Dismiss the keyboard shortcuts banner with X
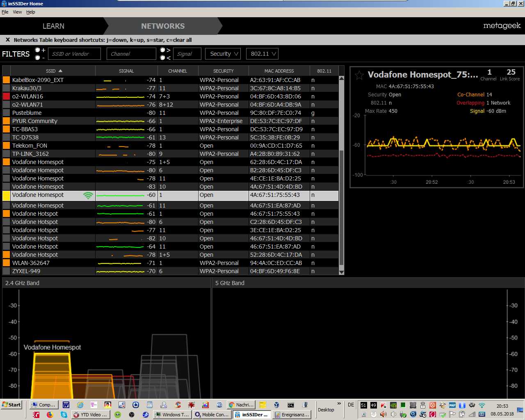This screenshot has height=420, width=525. coord(7,40)
